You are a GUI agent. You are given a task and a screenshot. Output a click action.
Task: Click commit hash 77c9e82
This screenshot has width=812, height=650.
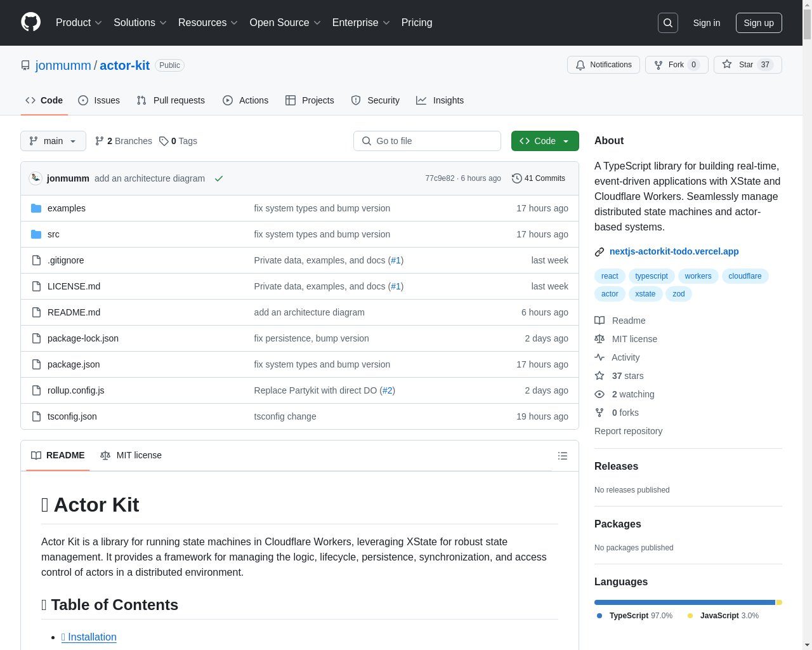coord(440,178)
